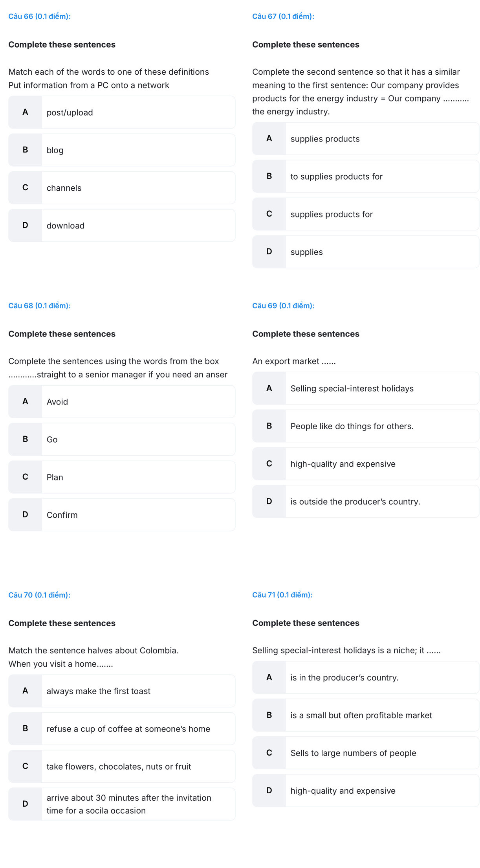This screenshot has width=480, height=868.
Task: Choose 'download' option for Câu 66
Action: click(x=122, y=226)
